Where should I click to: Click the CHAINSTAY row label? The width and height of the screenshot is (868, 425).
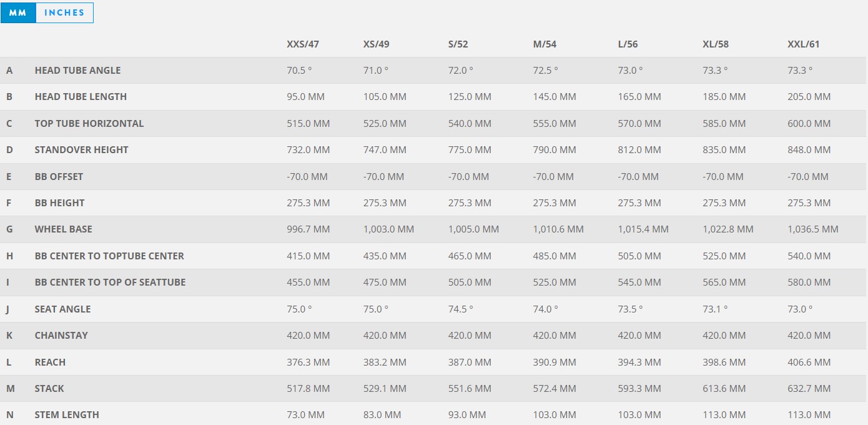pyautogui.click(x=61, y=336)
